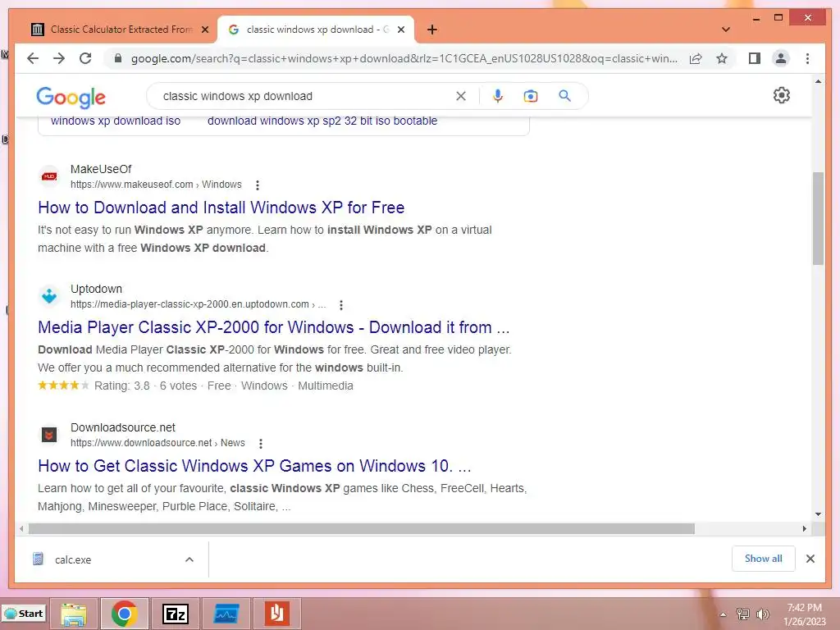Go to Google homepage via logo
Screen dimensions: 840x630
[71, 97]
